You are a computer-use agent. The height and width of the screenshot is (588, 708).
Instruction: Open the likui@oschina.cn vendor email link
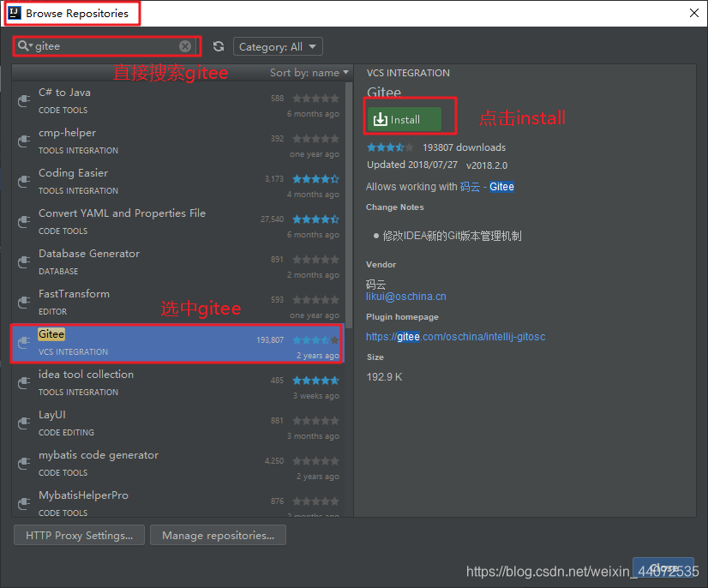(x=406, y=297)
